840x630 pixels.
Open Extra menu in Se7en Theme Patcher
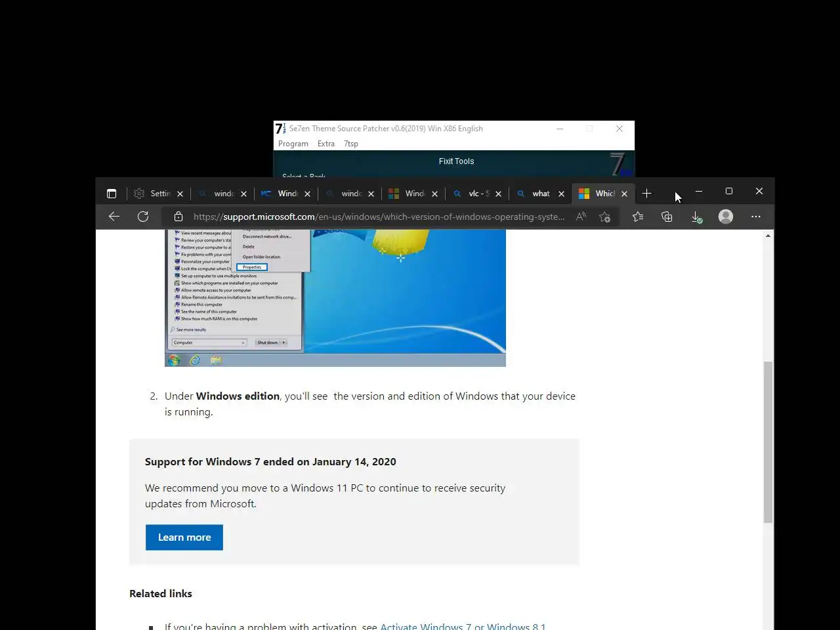click(x=326, y=144)
